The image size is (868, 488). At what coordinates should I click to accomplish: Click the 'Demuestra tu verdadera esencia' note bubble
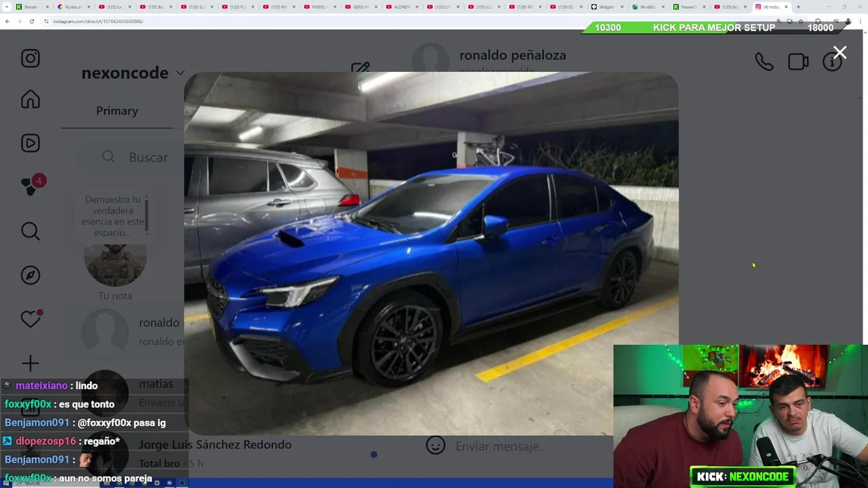point(114,216)
